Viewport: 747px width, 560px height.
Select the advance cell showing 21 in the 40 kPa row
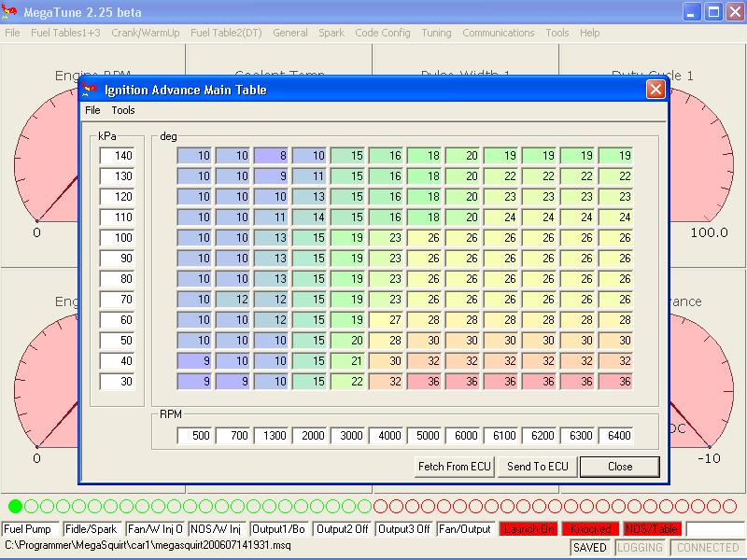tap(347, 361)
